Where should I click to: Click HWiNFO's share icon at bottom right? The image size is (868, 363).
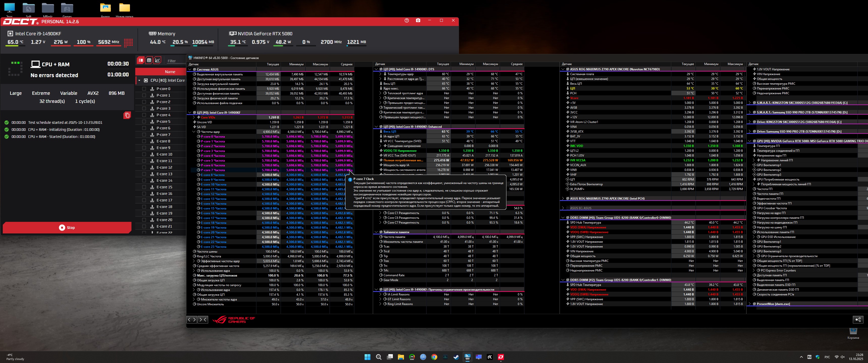click(858, 320)
